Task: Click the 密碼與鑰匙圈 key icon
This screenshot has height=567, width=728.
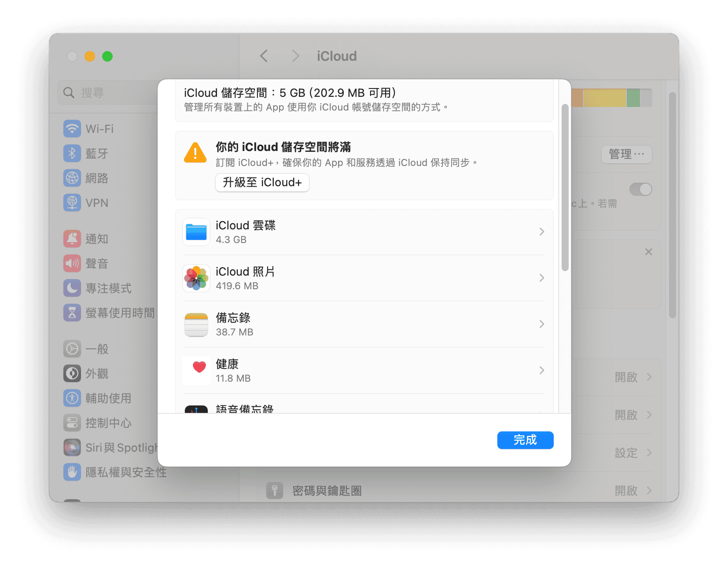Action: tap(275, 490)
